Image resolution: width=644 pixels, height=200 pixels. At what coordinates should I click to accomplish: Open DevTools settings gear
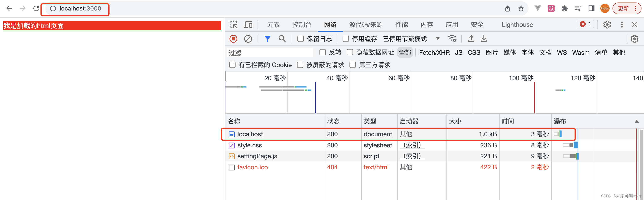[x=607, y=25]
